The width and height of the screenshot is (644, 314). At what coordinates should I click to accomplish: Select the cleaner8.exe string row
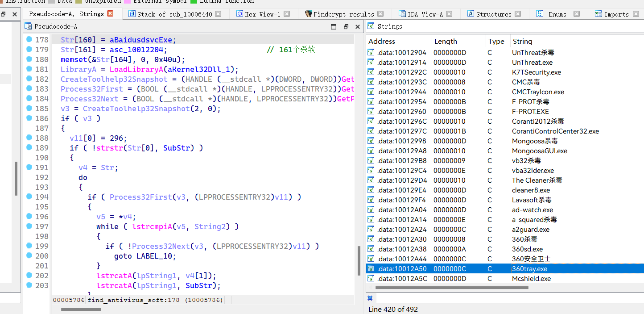pyautogui.click(x=505, y=190)
